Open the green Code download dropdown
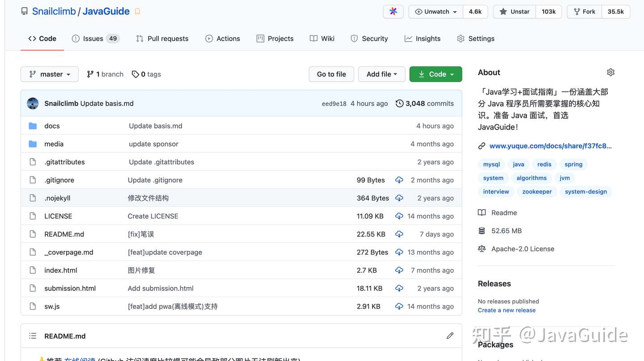644x361 pixels. coord(436,74)
